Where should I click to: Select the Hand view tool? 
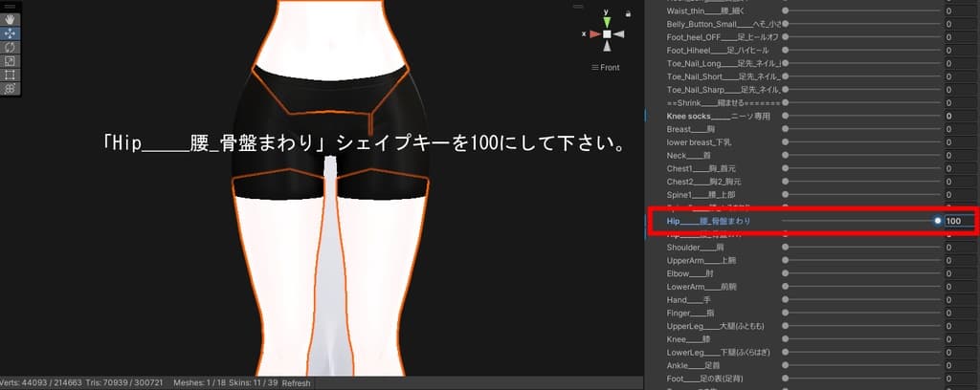pyautogui.click(x=10, y=19)
